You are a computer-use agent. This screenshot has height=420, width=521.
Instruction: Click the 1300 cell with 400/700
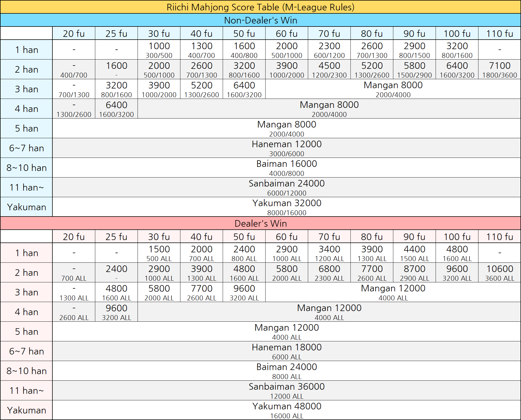(201, 50)
